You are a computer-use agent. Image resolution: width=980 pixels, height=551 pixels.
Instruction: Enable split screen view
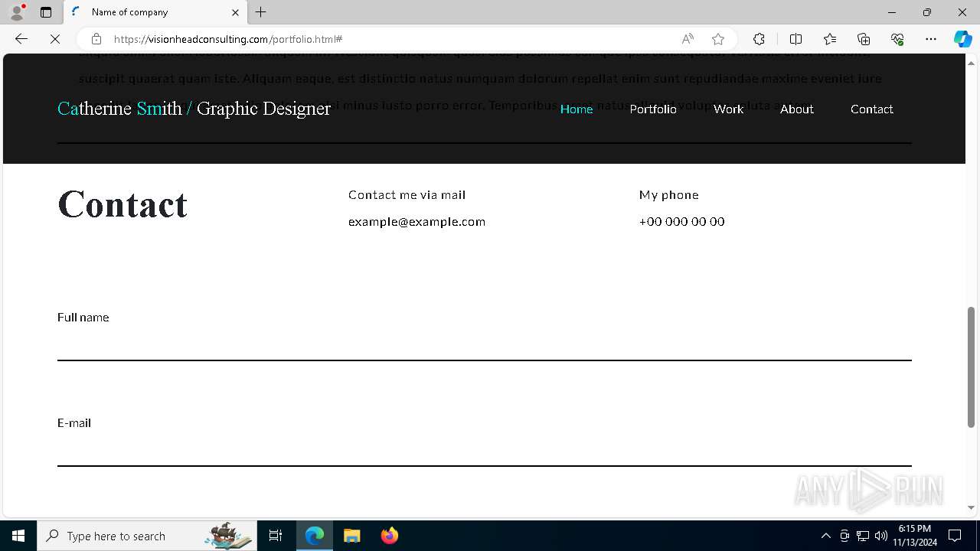pyautogui.click(x=795, y=39)
